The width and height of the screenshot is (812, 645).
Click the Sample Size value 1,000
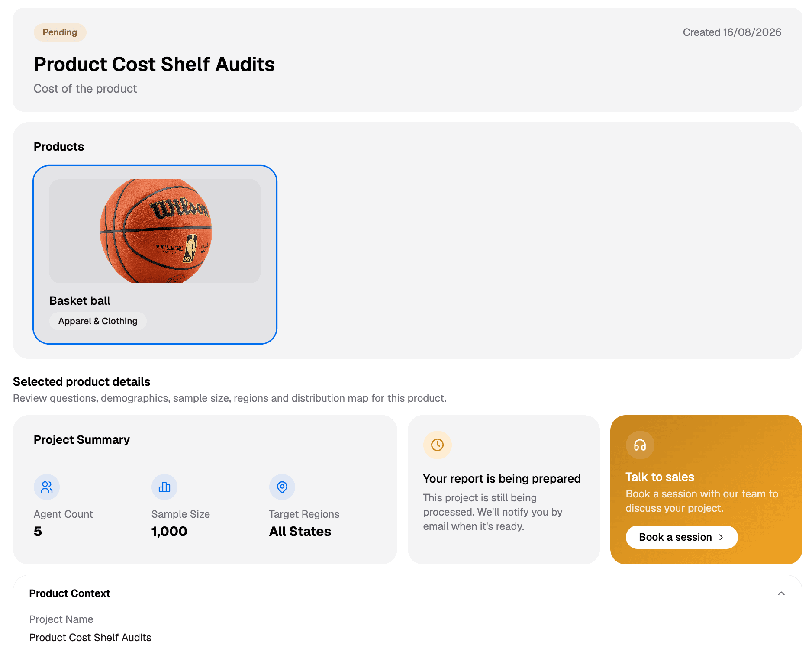(x=169, y=532)
